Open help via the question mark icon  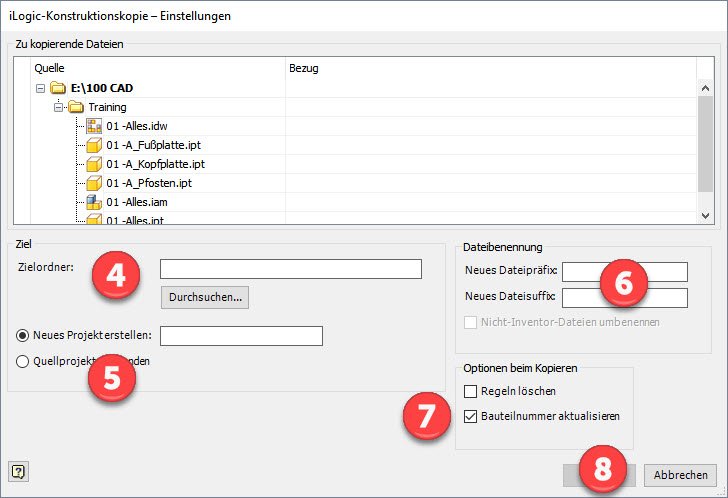(x=16, y=471)
